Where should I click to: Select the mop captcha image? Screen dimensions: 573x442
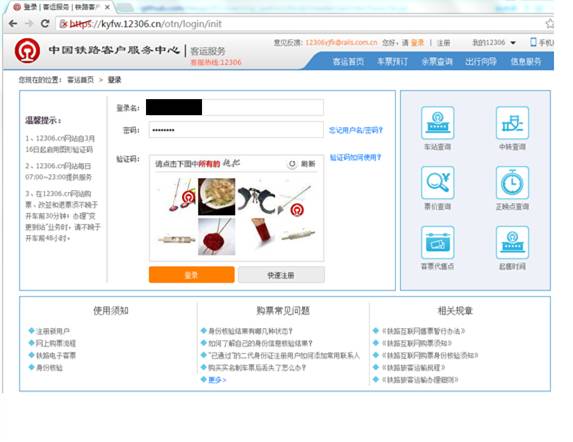coord(178,196)
